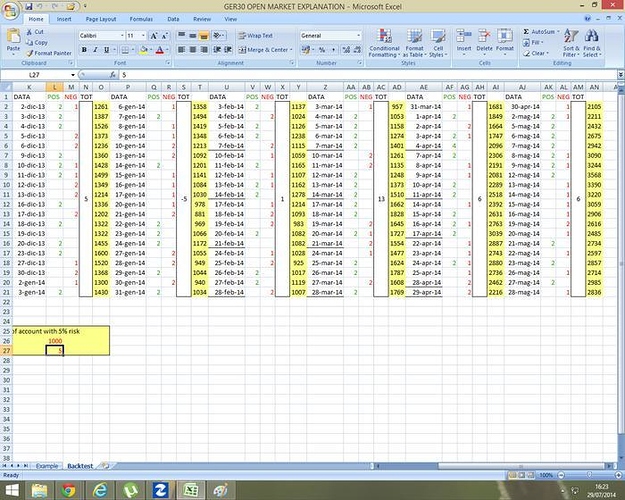The image size is (625, 500).
Task: Toggle italic formatting
Action: (x=95, y=50)
